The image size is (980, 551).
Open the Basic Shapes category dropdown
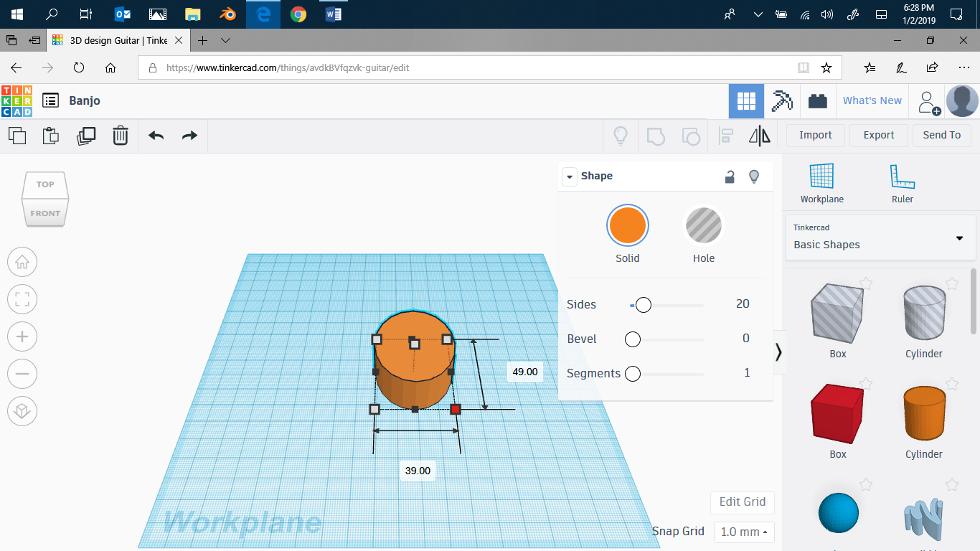[881, 237]
